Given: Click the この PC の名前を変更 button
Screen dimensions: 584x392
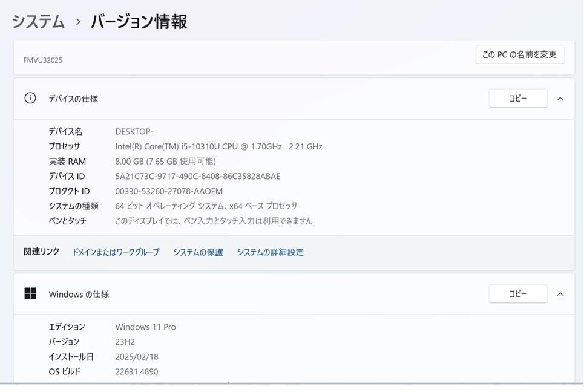Looking at the screenshot, I should coord(520,54).
